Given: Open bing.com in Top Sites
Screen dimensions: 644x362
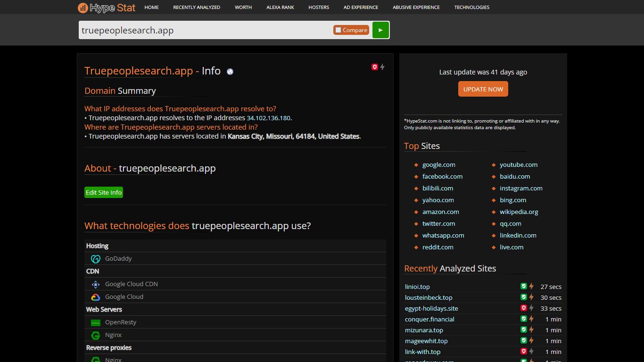Looking at the screenshot, I should [513, 200].
